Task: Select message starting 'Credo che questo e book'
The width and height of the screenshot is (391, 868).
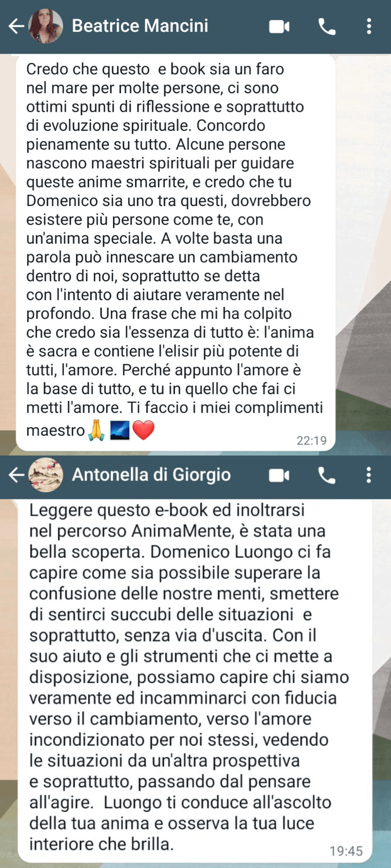Action: [176, 252]
